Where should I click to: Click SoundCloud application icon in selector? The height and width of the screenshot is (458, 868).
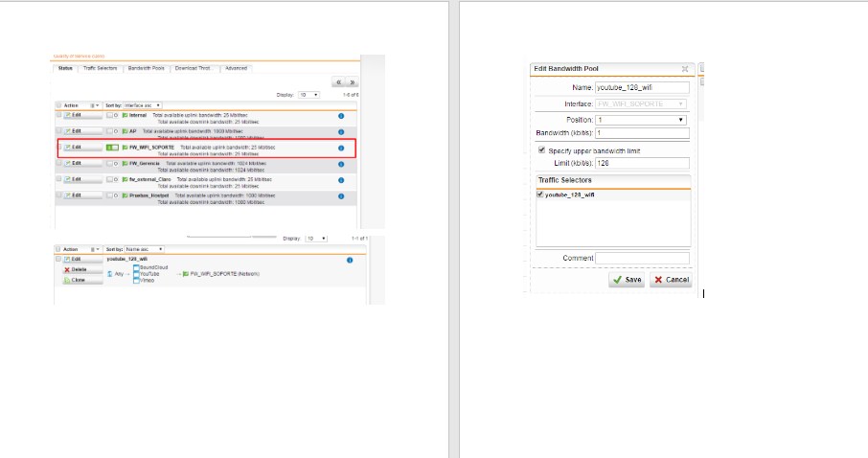tap(136, 267)
